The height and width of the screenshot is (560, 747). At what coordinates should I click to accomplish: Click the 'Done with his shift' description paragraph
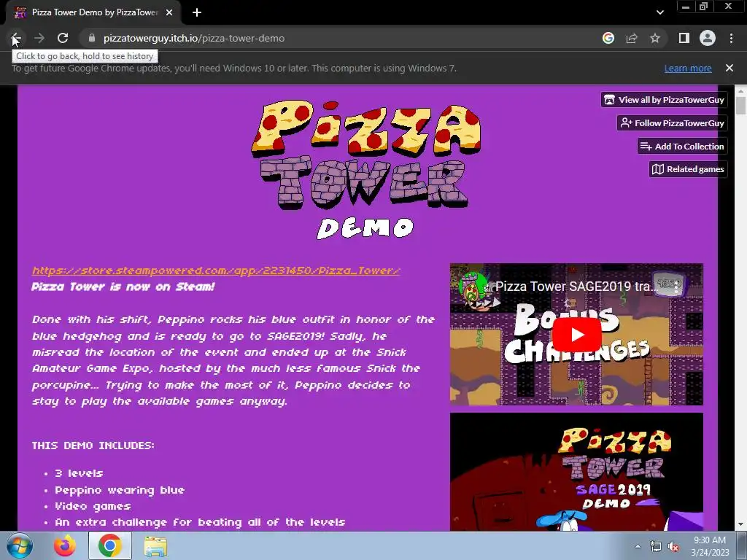click(x=233, y=360)
